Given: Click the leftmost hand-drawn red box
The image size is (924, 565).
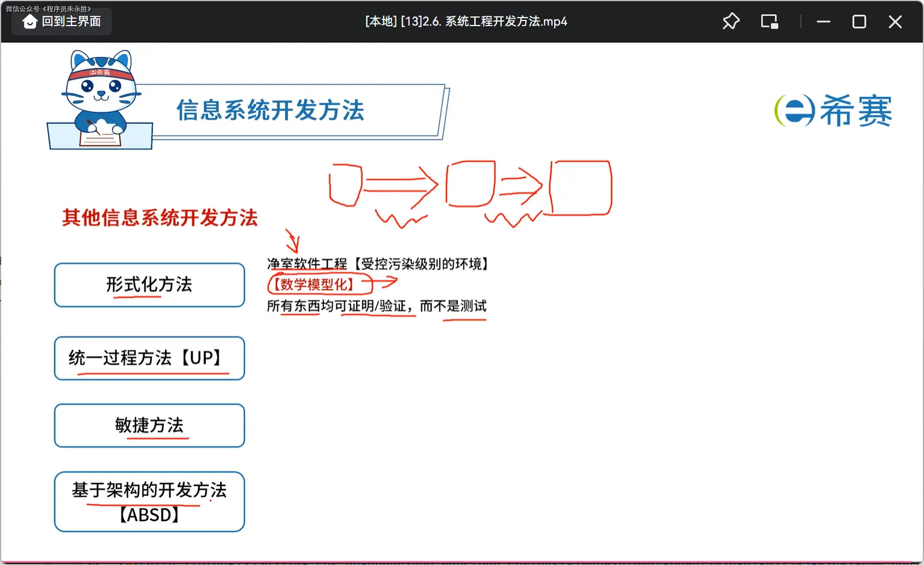Looking at the screenshot, I should (x=345, y=185).
